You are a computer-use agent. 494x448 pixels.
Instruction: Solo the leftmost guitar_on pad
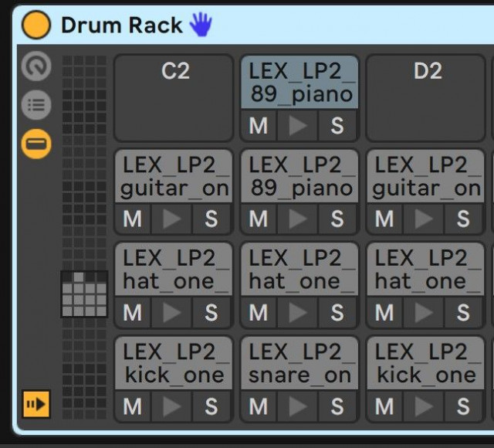click(211, 219)
